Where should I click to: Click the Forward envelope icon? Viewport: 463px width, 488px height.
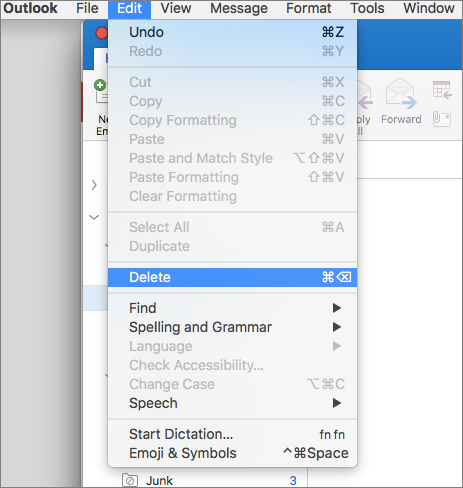coord(401,94)
